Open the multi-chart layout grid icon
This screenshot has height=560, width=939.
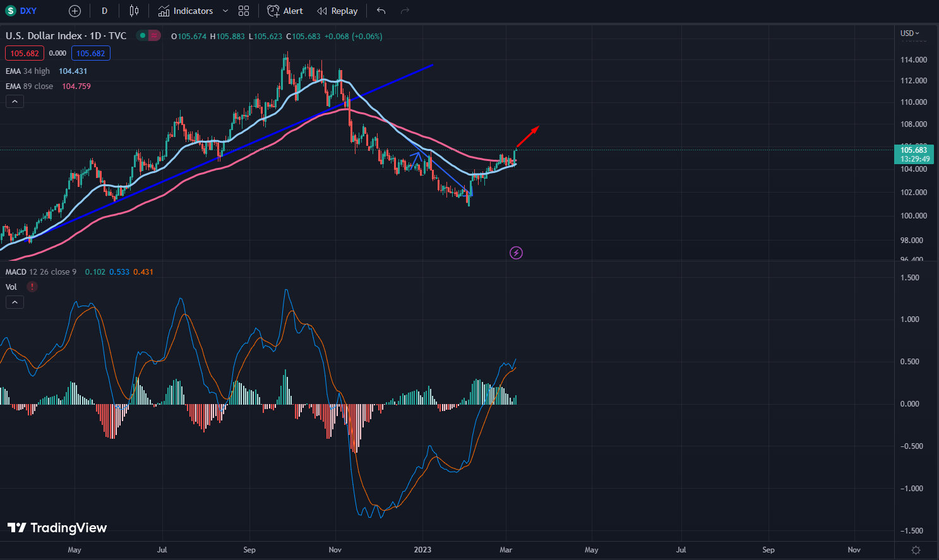(x=244, y=10)
